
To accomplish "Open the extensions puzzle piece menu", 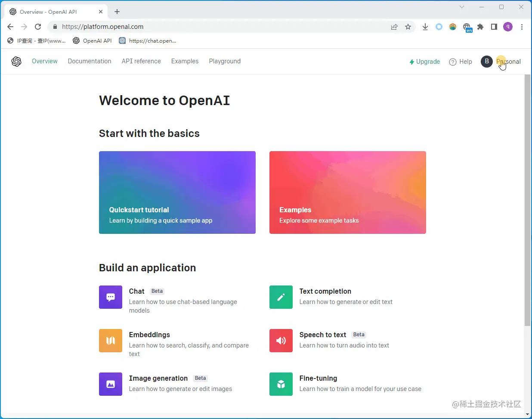I will tap(480, 27).
